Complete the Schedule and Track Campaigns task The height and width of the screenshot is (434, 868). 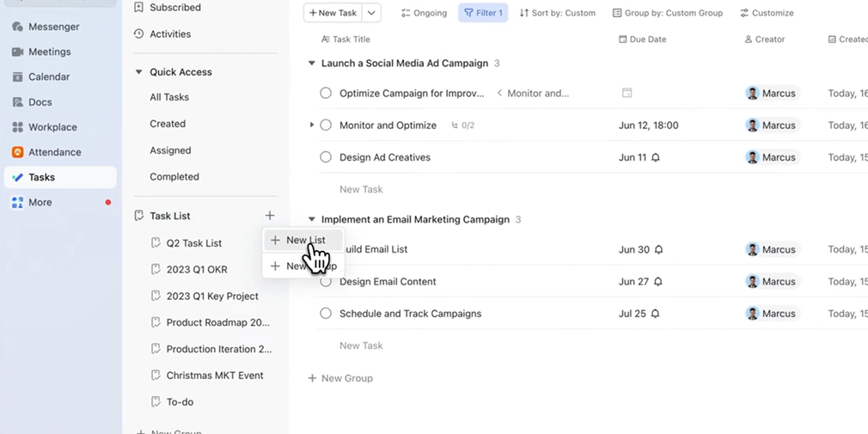tap(326, 314)
